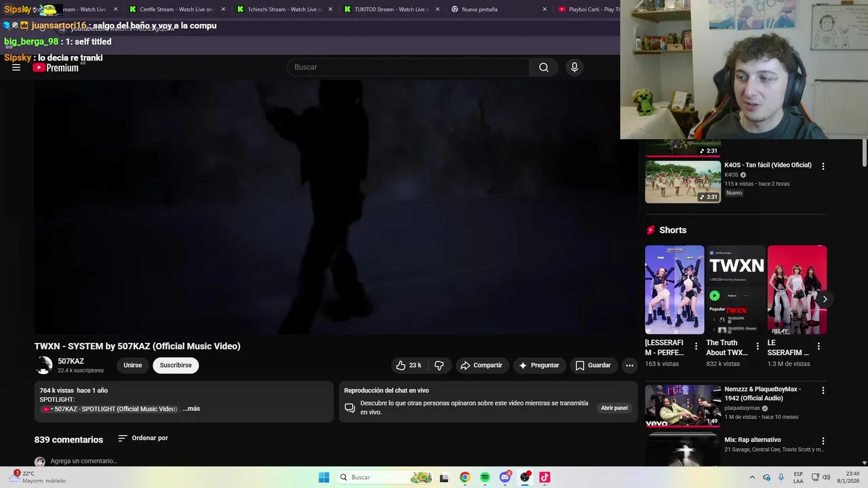Click the Preguntar button
Image resolution: width=868 pixels, height=488 pixels.
[539, 365]
